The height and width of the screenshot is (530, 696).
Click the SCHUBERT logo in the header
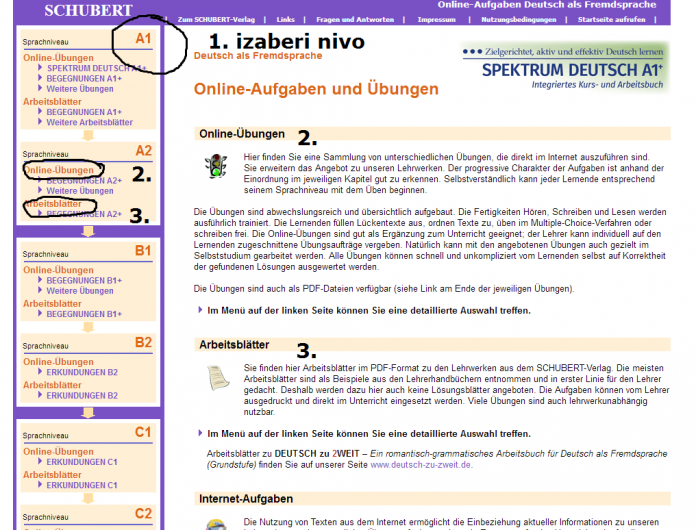(88, 11)
